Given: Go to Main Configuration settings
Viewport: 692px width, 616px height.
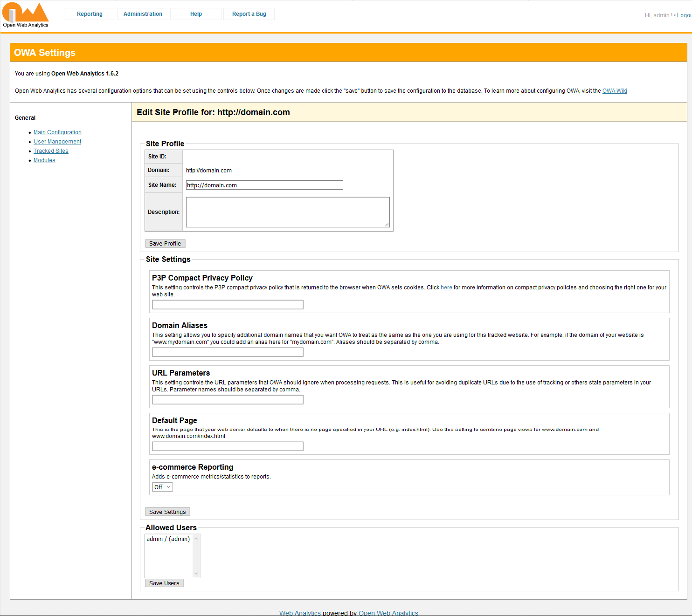Looking at the screenshot, I should 57,132.
